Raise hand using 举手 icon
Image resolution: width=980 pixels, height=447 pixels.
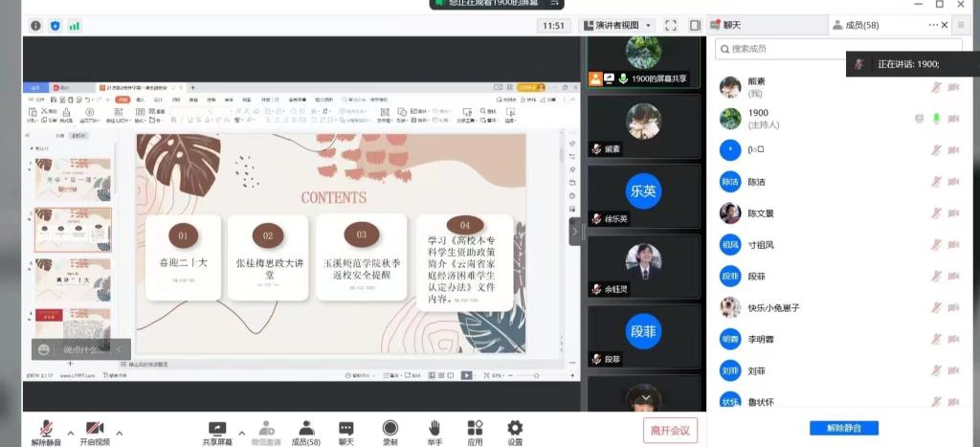click(434, 428)
